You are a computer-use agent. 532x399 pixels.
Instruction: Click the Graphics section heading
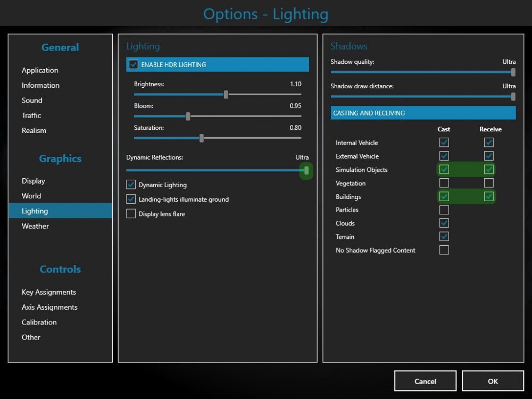pyautogui.click(x=60, y=159)
